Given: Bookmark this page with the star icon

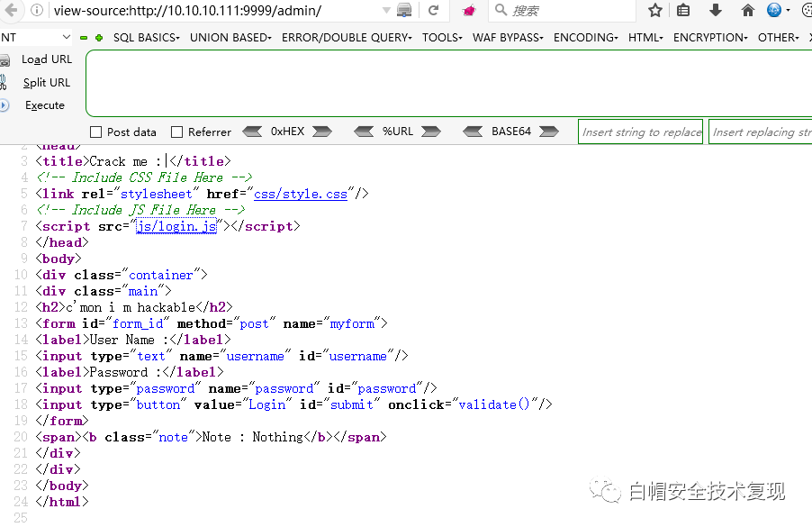Looking at the screenshot, I should click(655, 10).
